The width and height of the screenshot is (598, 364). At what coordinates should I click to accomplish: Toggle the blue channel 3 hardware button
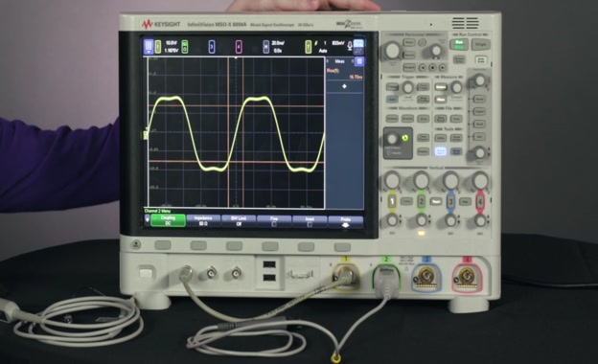point(450,201)
